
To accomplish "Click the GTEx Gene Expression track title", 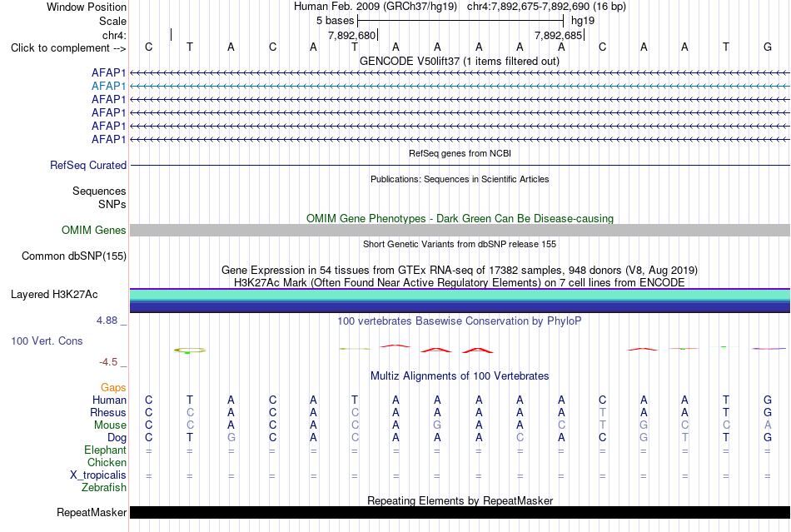I will pos(460,270).
